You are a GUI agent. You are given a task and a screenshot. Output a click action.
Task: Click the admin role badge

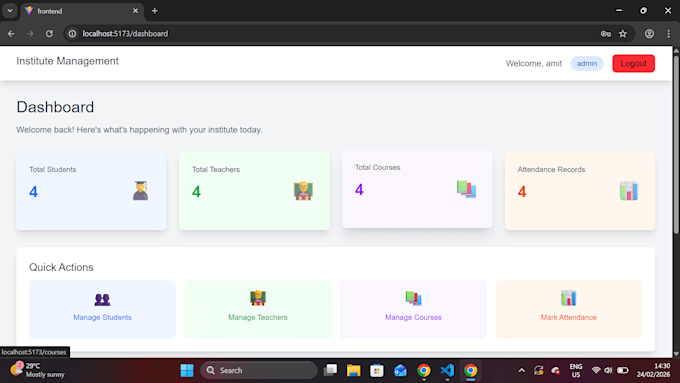coord(587,63)
